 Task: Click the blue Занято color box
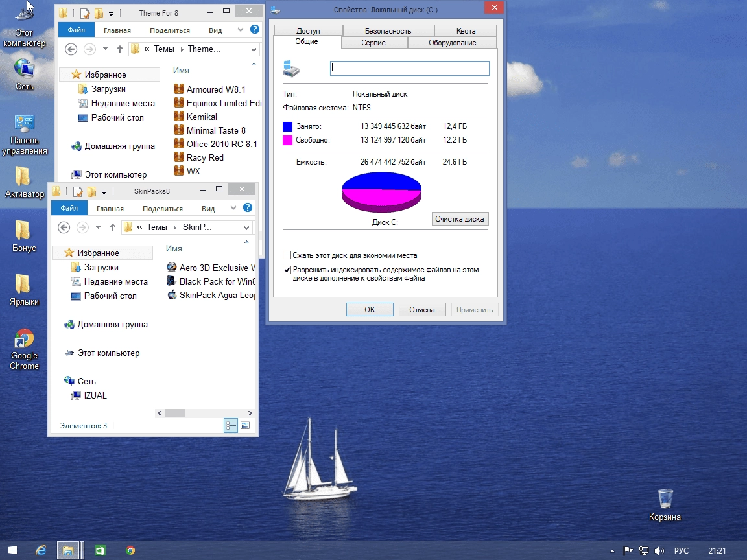pos(287,126)
